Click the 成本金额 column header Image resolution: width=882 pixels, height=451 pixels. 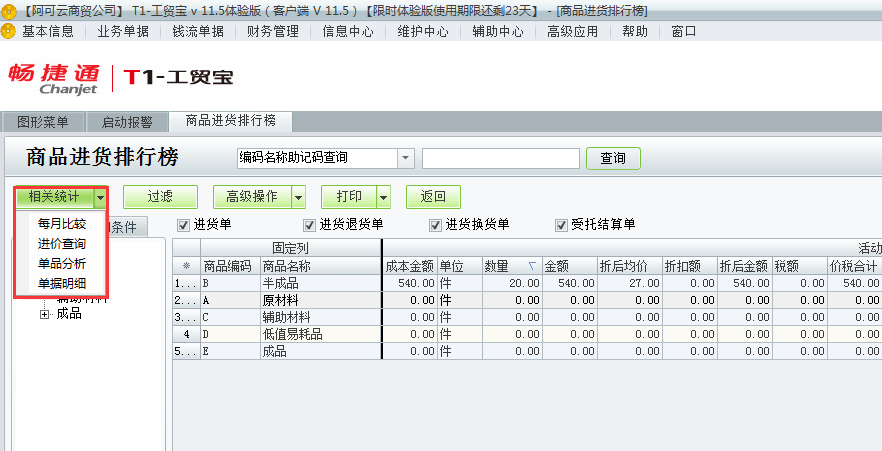pos(410,267)
